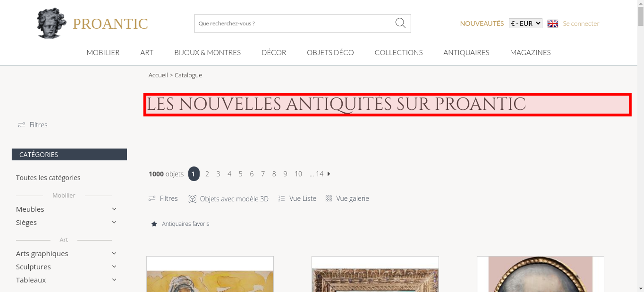Switch to Vue galerie view
The image size is (644, 292).
pos(347,199)
